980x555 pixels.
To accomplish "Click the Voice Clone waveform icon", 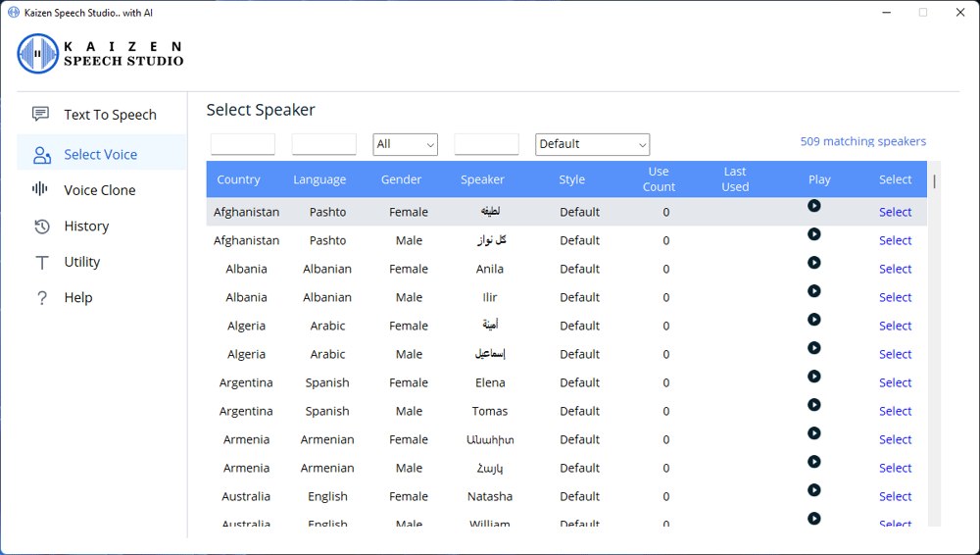I will 40,189.
